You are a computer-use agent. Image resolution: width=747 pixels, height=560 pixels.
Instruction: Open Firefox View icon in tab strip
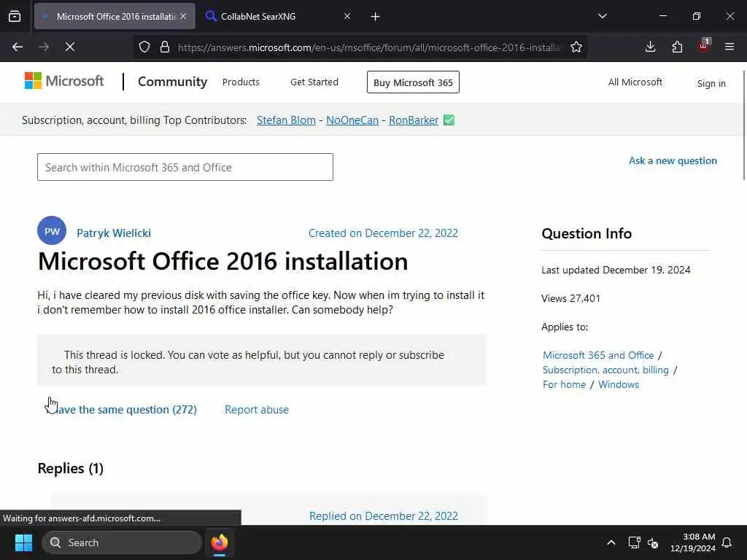(x=15, y=16)
